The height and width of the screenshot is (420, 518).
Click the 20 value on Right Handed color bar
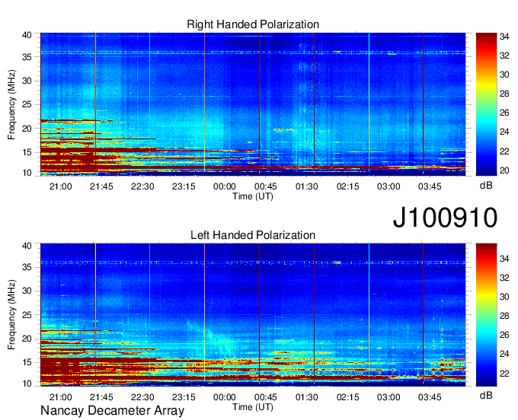(504, 170)
